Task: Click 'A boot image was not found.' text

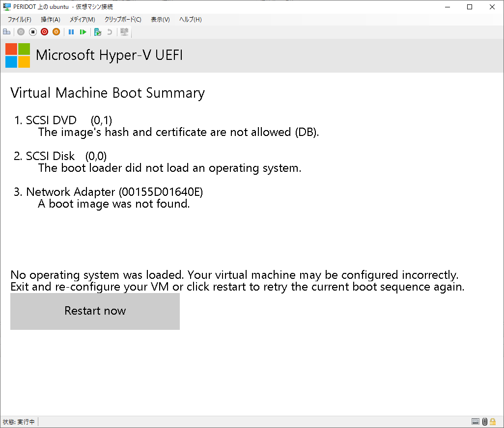Action: click(114, 204)
